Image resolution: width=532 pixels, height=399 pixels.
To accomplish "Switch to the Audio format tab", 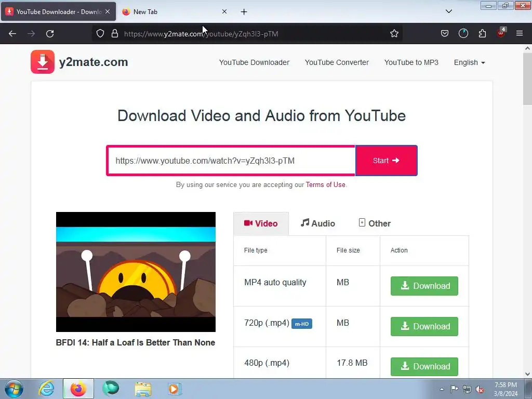I will [318, 223].
